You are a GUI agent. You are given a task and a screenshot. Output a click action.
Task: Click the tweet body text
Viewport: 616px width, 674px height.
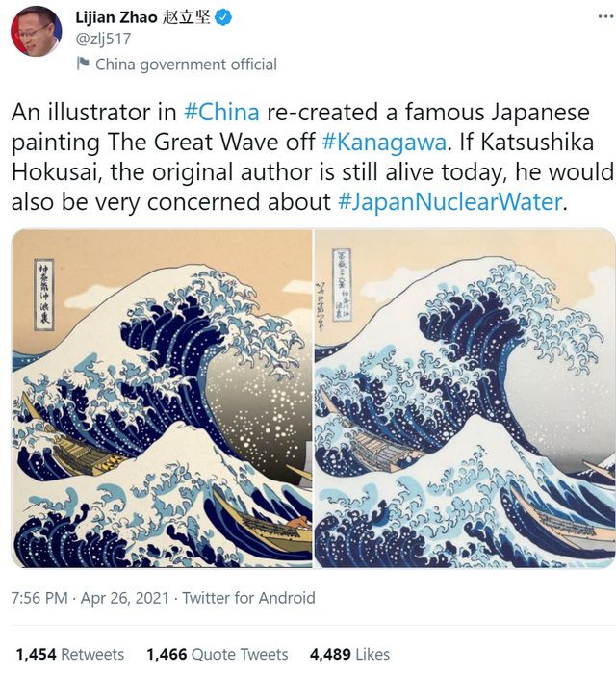[x=312, y=157]
